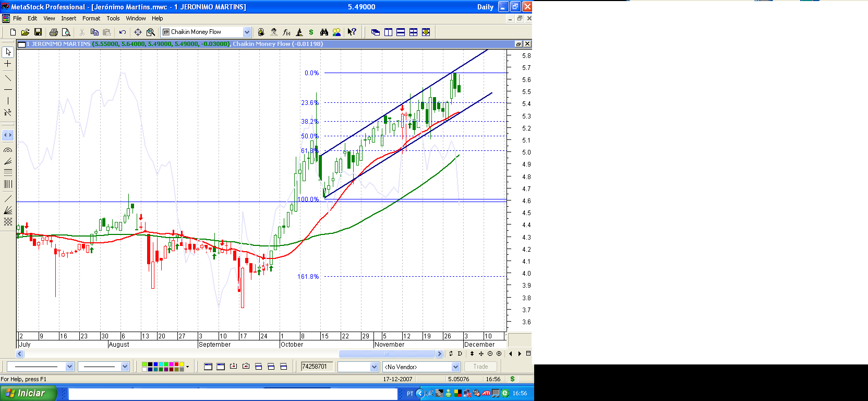Open the Tools menu
Image resolution: width=868 pixels, height=401 pixels.
(113, 18)
